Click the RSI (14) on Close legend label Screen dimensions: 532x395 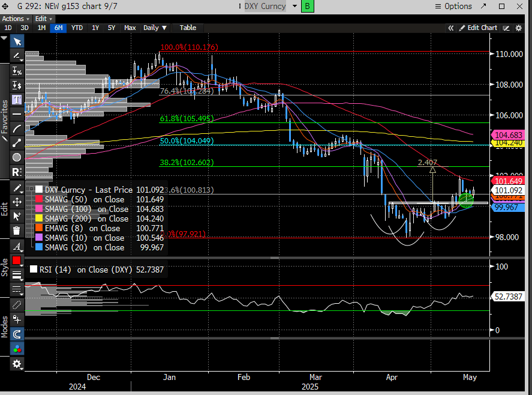(86, 270)
